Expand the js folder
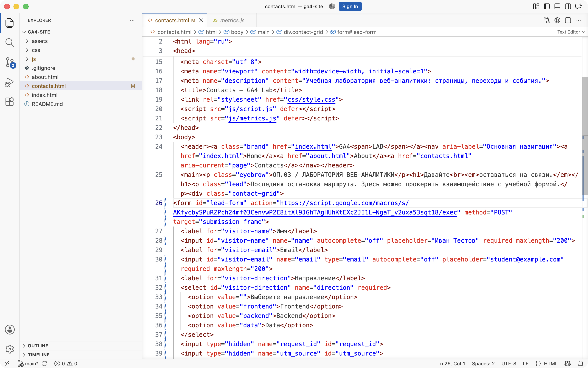The image size is (588, 368). (27, 59)
